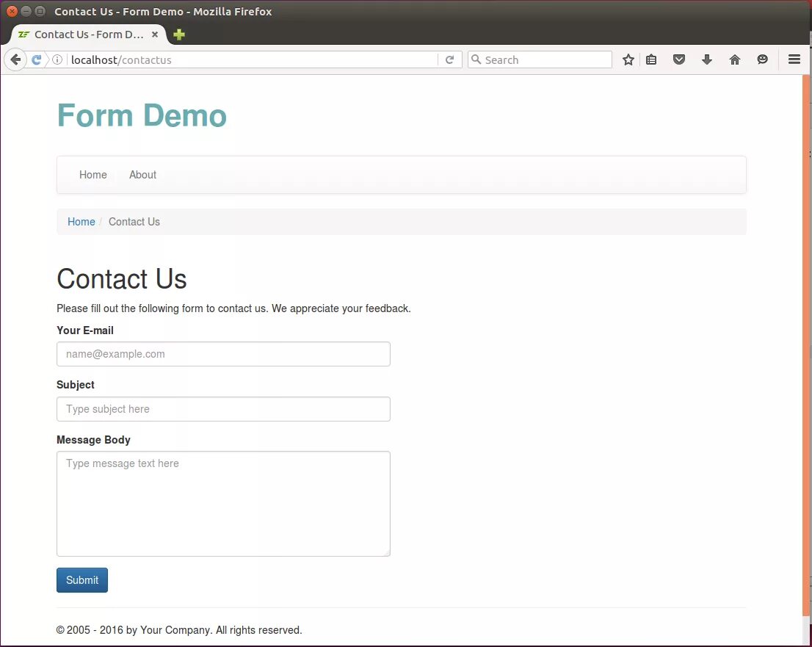
Task: Click the Your E-mail label
Action: point(85,330)
